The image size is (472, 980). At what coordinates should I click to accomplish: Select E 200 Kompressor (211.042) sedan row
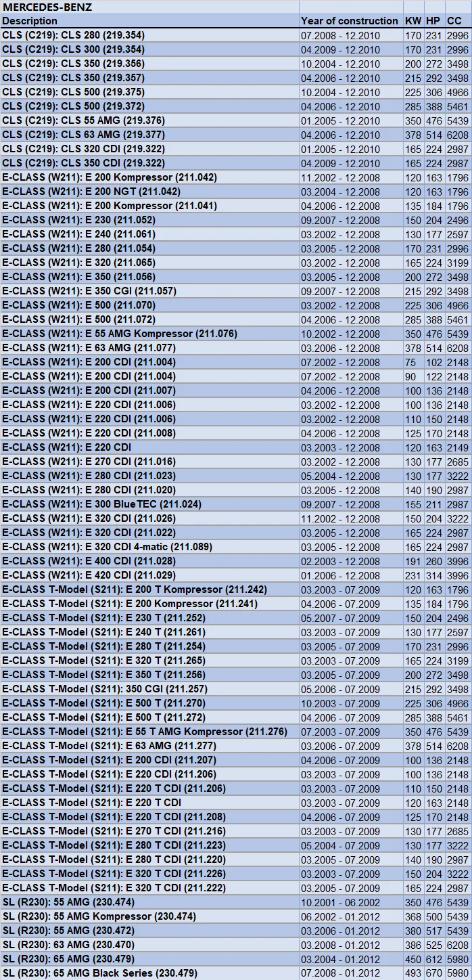[236, 177]
